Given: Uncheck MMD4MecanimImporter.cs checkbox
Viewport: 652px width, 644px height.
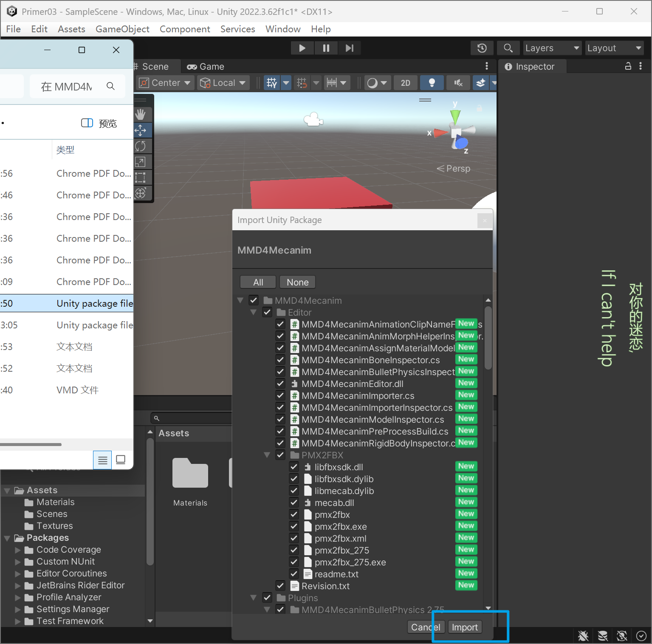Looking at the screenshot, I should pos(280,395).
